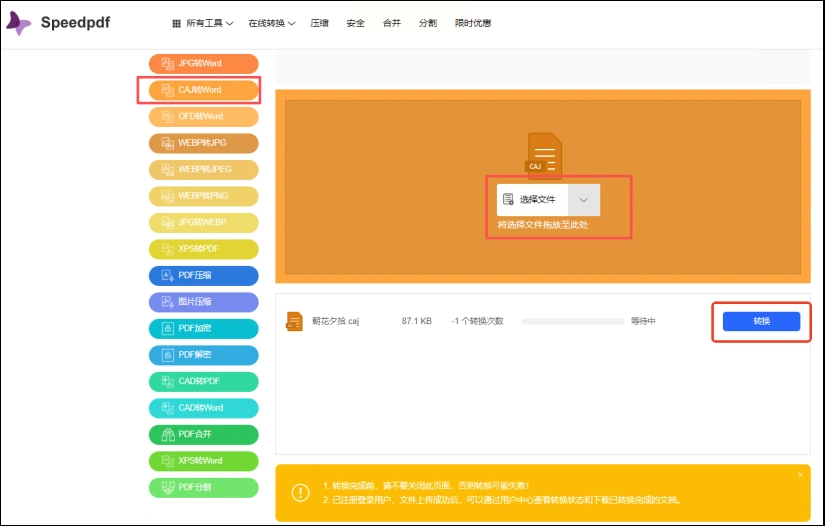Click the grid icon beside 所有工具

[x=177, y=23]
